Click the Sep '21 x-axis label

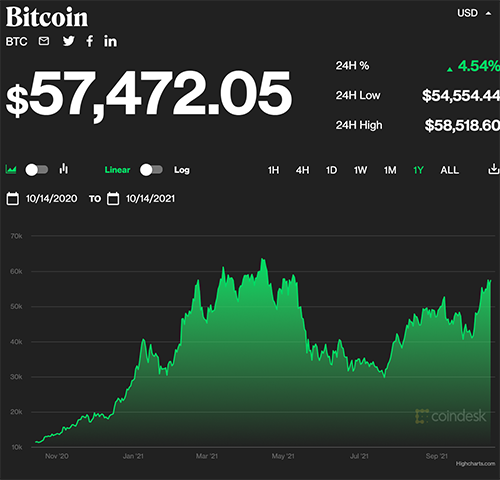click(437, 456)
